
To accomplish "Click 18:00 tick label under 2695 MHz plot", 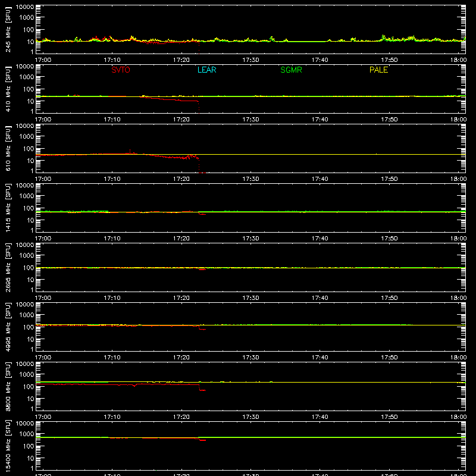I will click(x=458, y=298).
